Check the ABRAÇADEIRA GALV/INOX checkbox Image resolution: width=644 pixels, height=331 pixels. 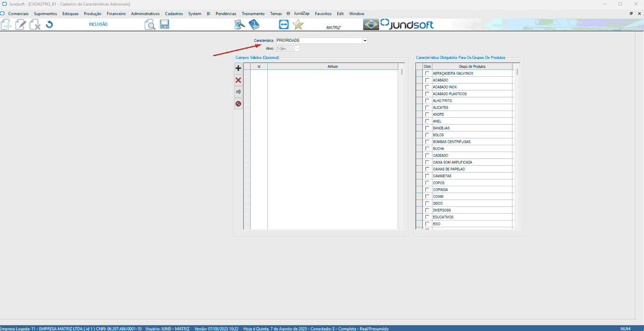click(x=427, y=73)
